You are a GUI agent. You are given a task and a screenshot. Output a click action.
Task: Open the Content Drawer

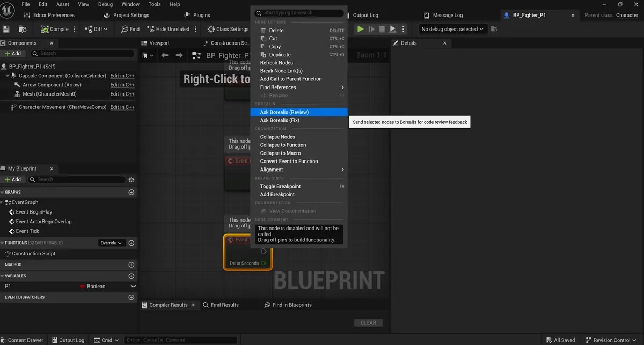22,340
